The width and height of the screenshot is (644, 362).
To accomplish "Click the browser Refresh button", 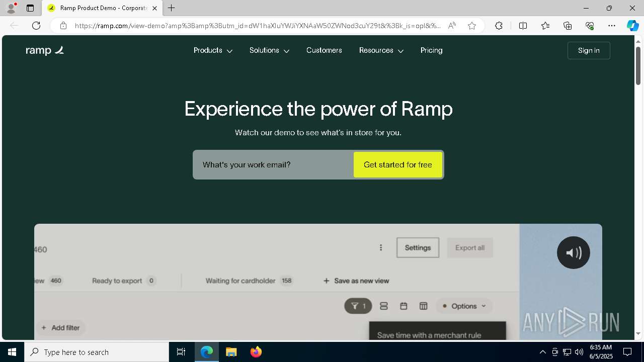I will click(x=36, y=26).
